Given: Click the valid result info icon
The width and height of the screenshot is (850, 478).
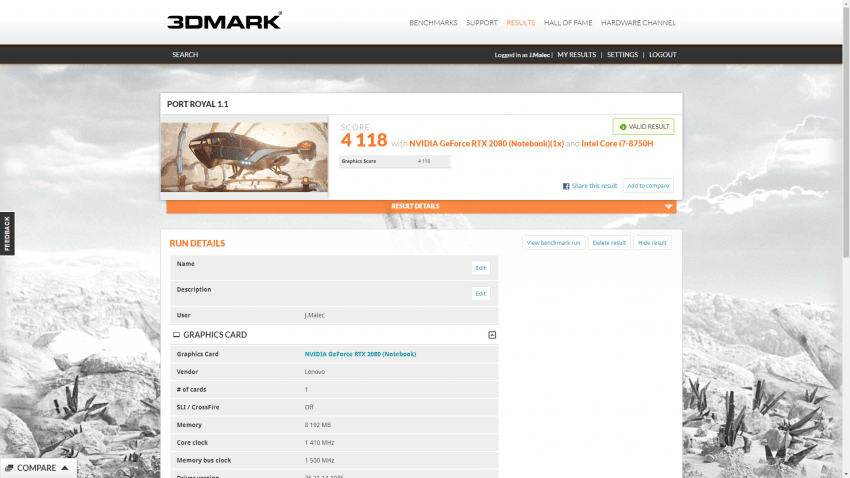Looking at the screenshot, I should pyautogui.click(x=623, y=127).
